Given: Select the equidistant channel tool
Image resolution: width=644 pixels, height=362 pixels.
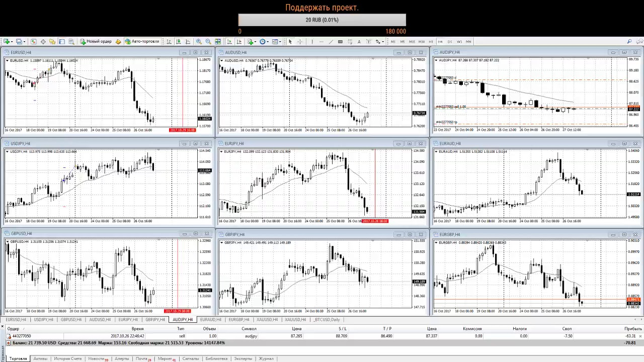Looking at the screenshot, I should click(x=340, y=41).
